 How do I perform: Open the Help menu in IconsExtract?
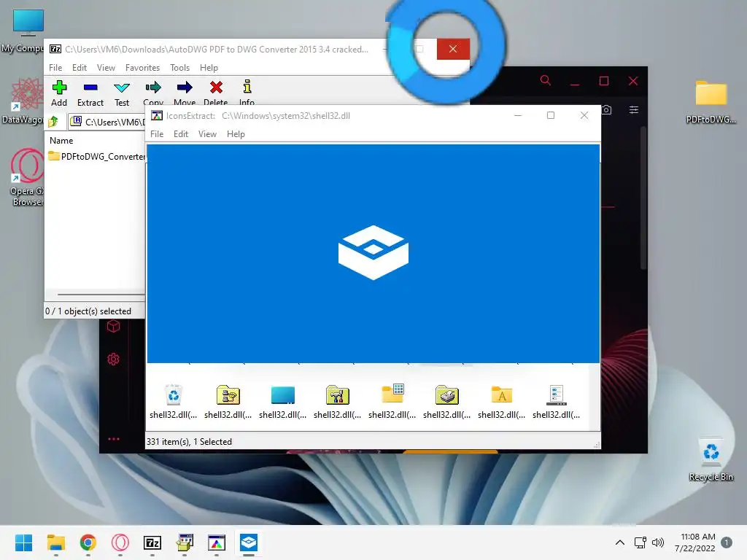(236, 134)
